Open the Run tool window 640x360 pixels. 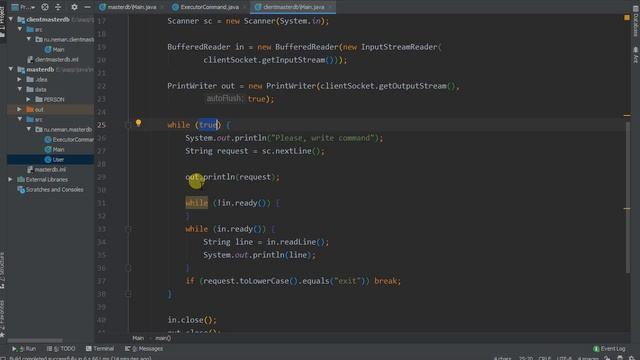tap(24, 349)
